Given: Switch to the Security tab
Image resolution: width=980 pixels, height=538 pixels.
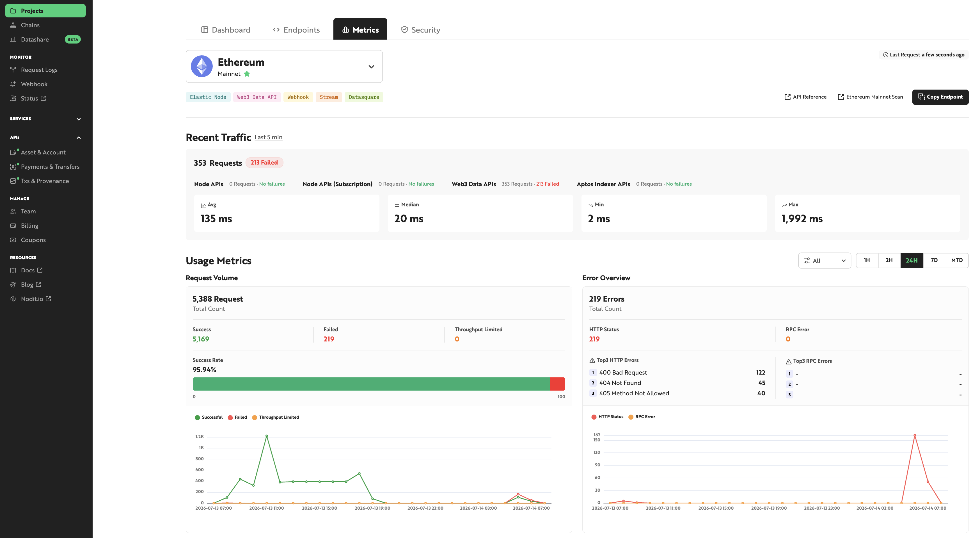Looking at the screenshot, I should [x=421, y=30].
